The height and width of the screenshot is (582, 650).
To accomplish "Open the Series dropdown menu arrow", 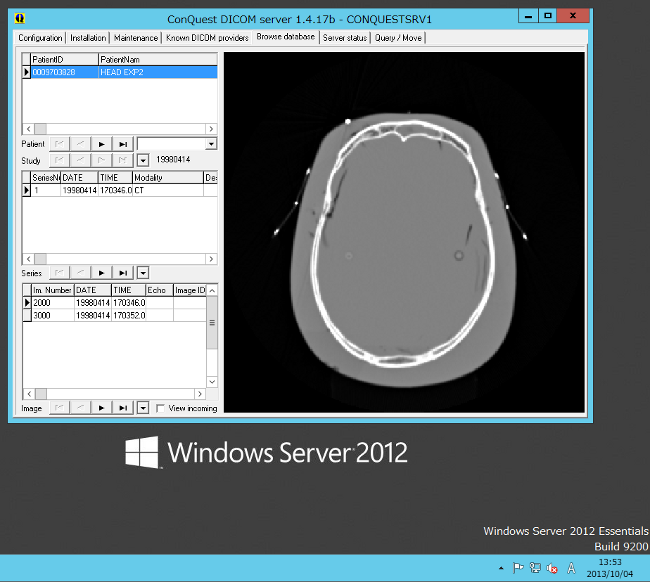I will coord(143,273).
